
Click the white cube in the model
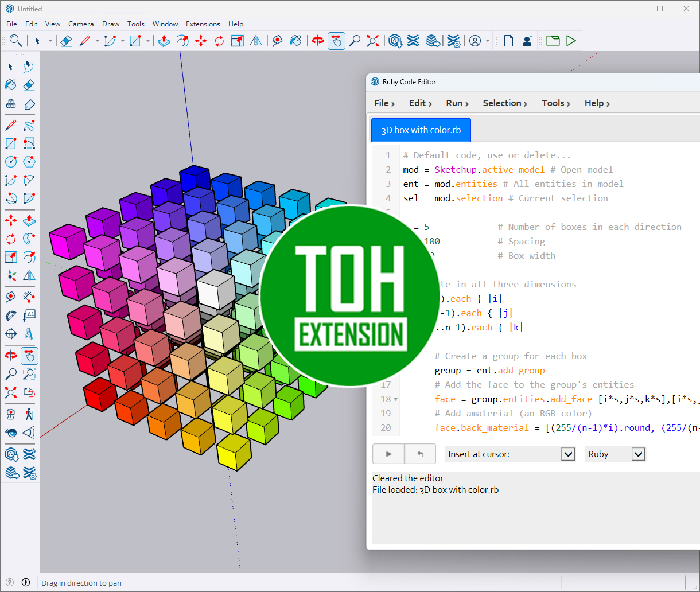coord(216,290)
